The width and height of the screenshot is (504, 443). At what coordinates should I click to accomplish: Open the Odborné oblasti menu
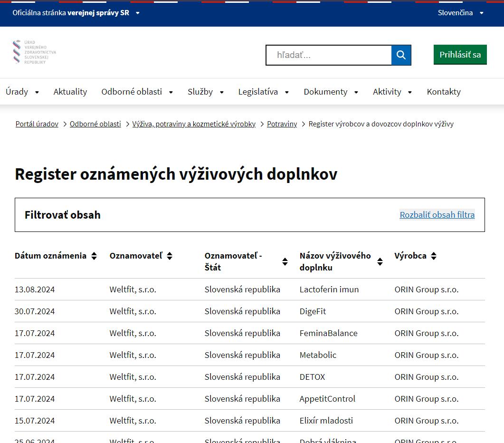pyautogui.click(x=137, y=92)
